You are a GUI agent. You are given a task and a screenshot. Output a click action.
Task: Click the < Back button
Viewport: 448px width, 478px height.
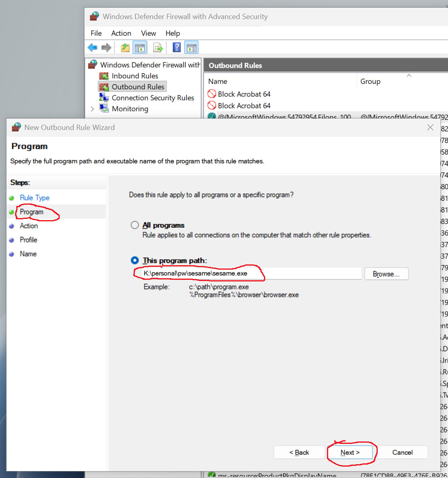(x=299, y=452)
